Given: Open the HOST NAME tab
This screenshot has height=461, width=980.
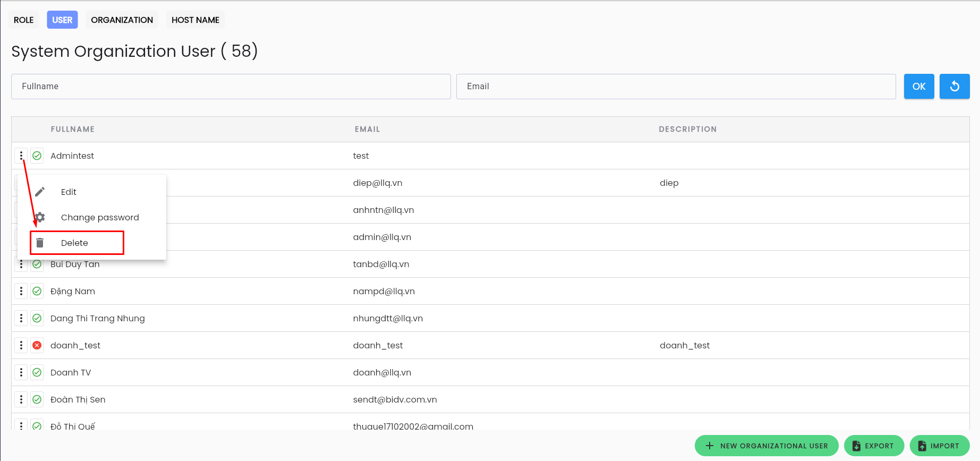Looking at the screenshot, I should (x=195, y=20).
